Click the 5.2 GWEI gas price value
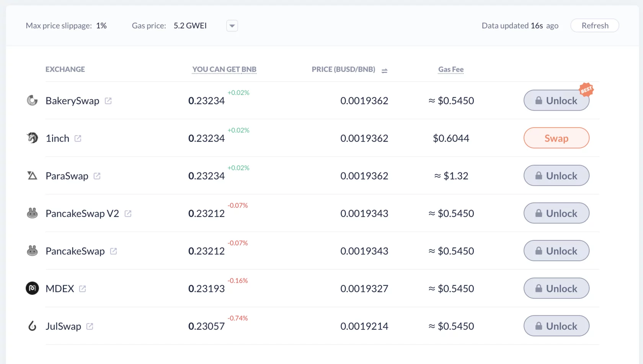This screenshot has width=643, height=364. coord(190,26)
